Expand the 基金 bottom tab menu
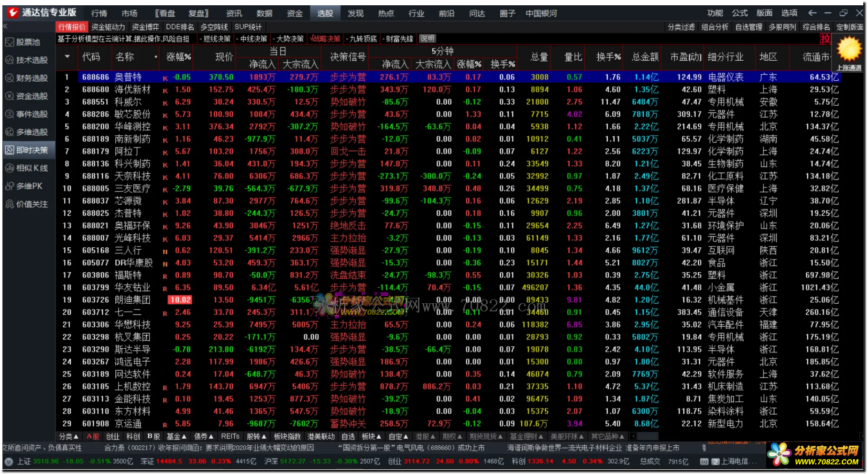The height and width of the screenshot is (474, 868). coord(176,436)
